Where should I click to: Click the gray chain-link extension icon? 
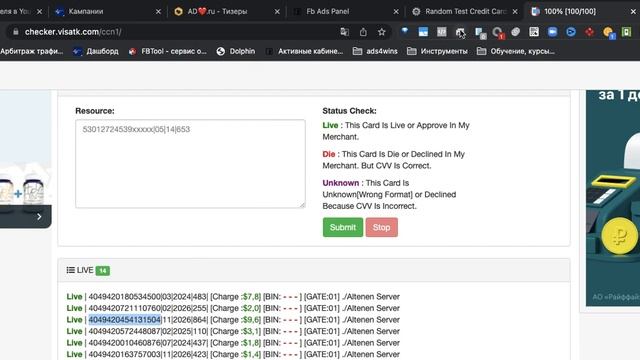(516, 32)
